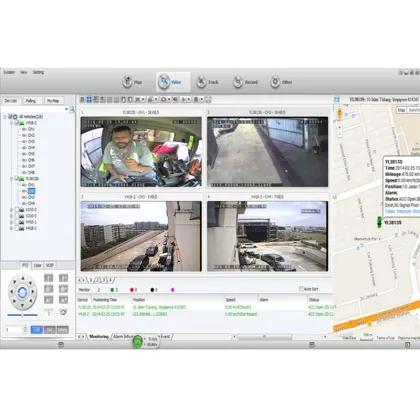Click the Map type button on map
The height and width of the screenshot is (420, 420).
click(401, 110)
